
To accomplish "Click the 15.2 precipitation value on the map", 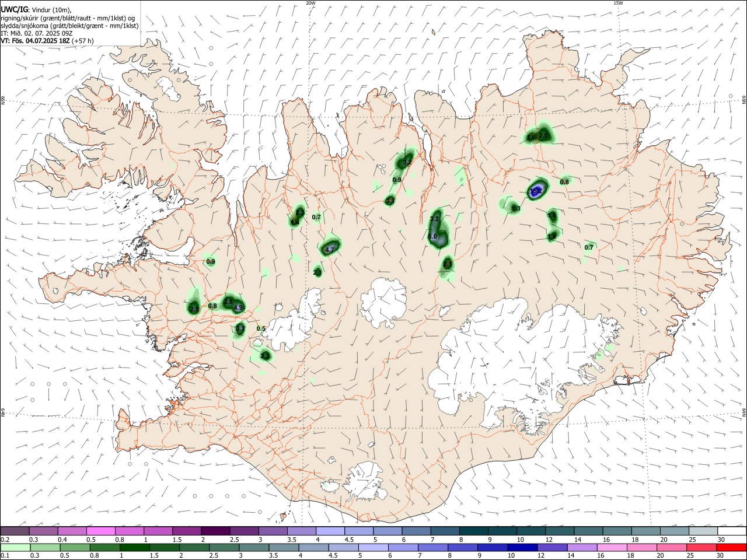I will click(536, 191).
